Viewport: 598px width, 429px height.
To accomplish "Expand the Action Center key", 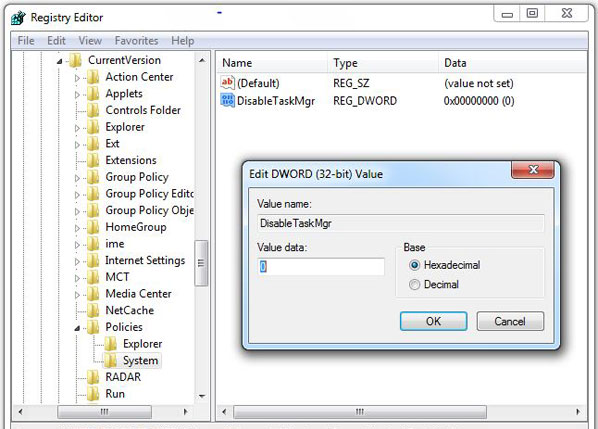I will (x=77, y=78).
